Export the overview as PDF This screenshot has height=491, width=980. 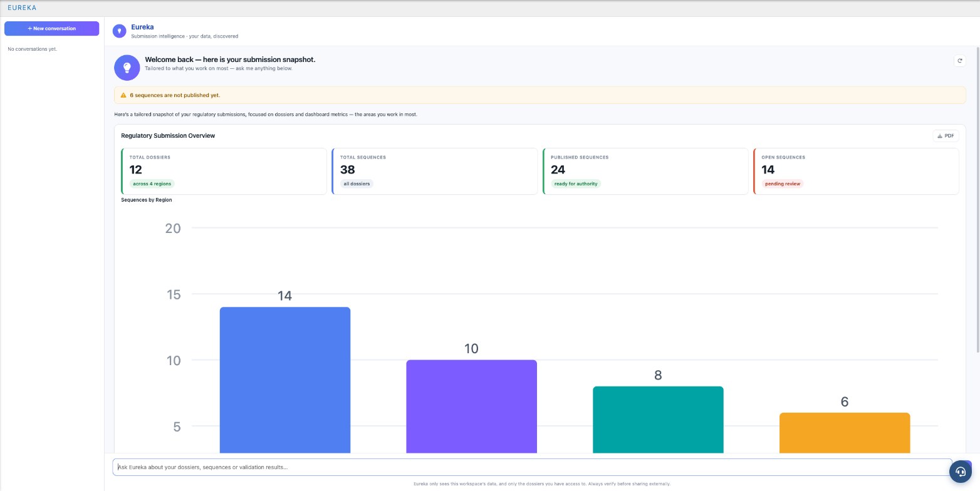[946, 136]
